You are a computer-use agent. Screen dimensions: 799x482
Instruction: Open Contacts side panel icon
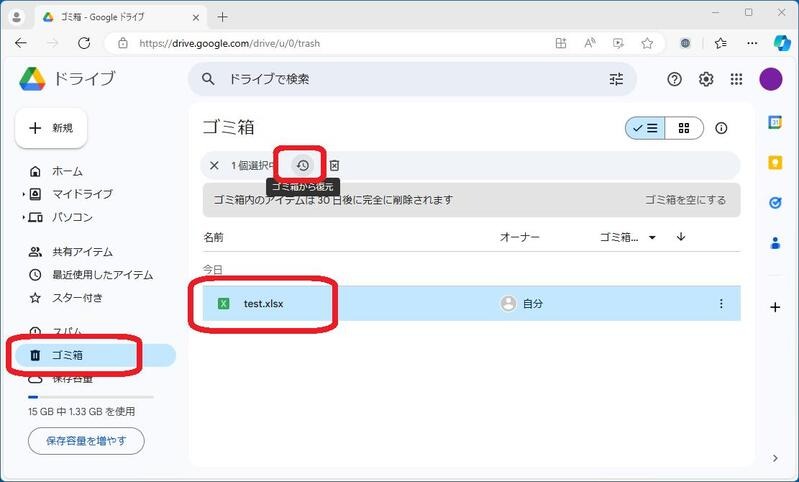(775, 243)
